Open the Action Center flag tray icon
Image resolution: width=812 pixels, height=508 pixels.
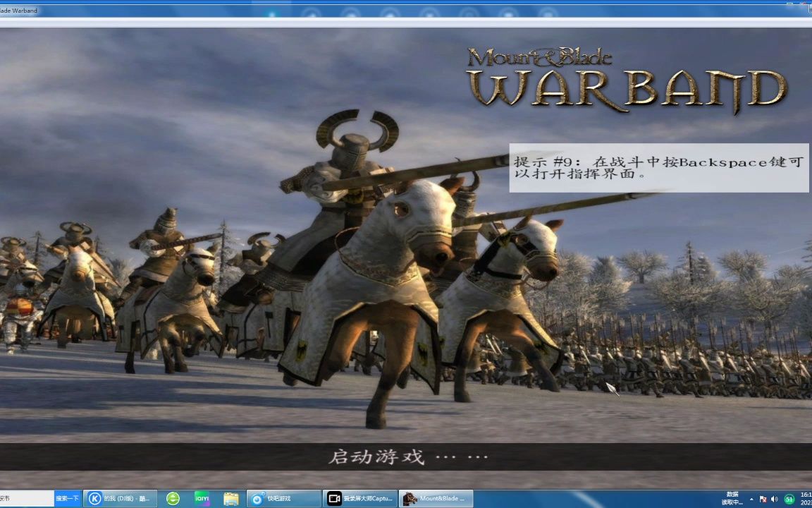763,500
